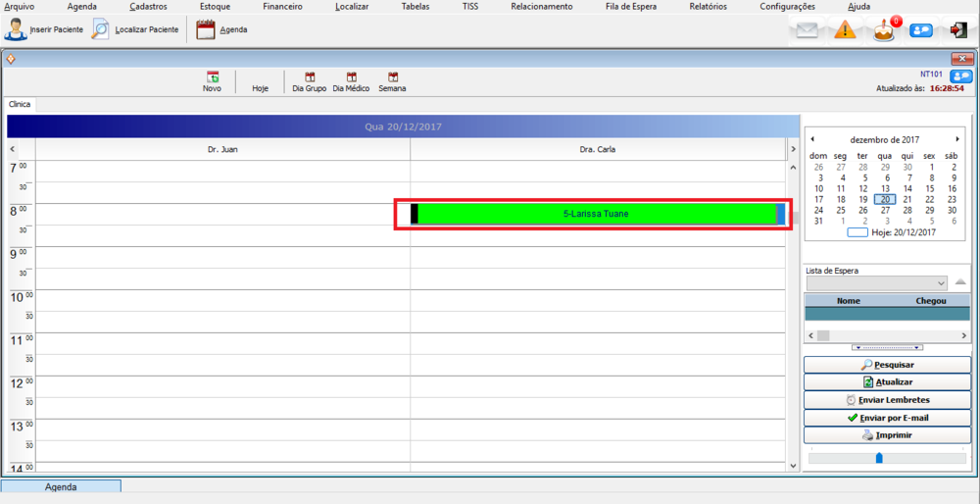
Task: Click the envelope messages icon
Action: click(807, 30)
